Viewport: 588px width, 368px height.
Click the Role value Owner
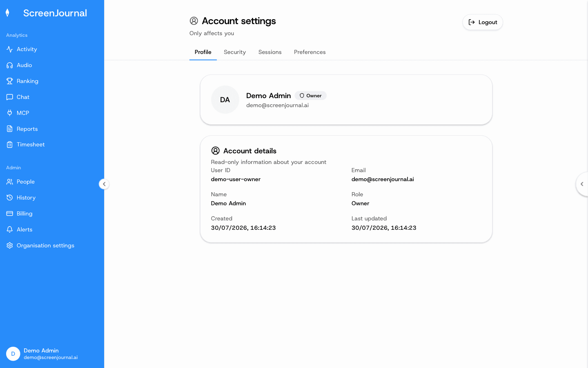click(360, 203)
